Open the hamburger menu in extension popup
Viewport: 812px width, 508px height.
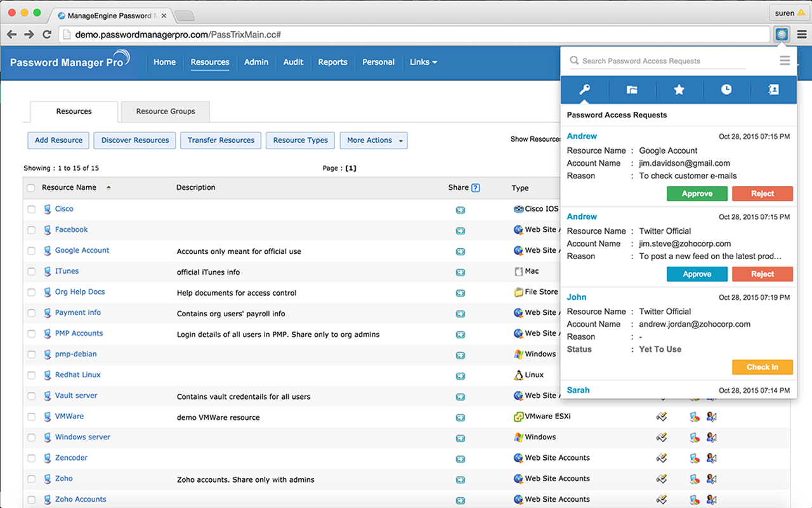coord(785,61)
